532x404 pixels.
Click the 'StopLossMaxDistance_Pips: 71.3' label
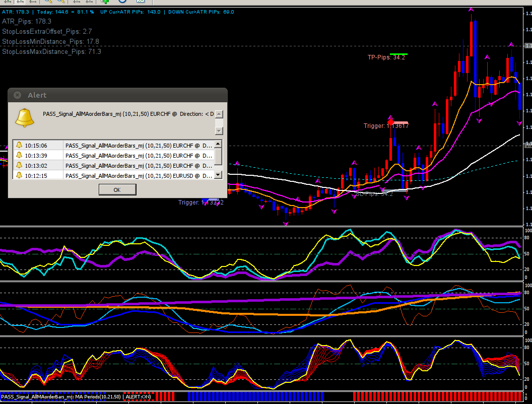pos(51,51)
